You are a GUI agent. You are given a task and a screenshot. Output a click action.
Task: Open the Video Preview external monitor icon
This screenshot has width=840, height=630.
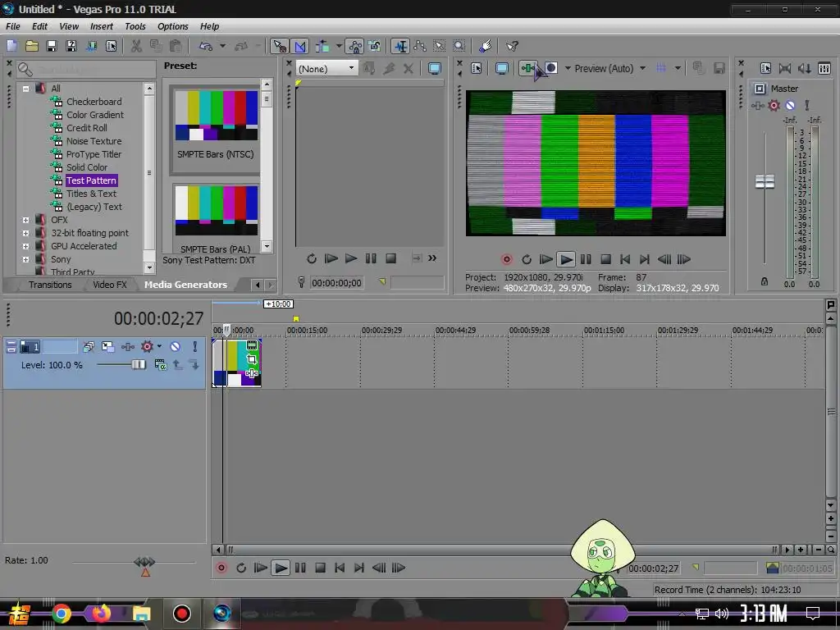click(501, 68)
